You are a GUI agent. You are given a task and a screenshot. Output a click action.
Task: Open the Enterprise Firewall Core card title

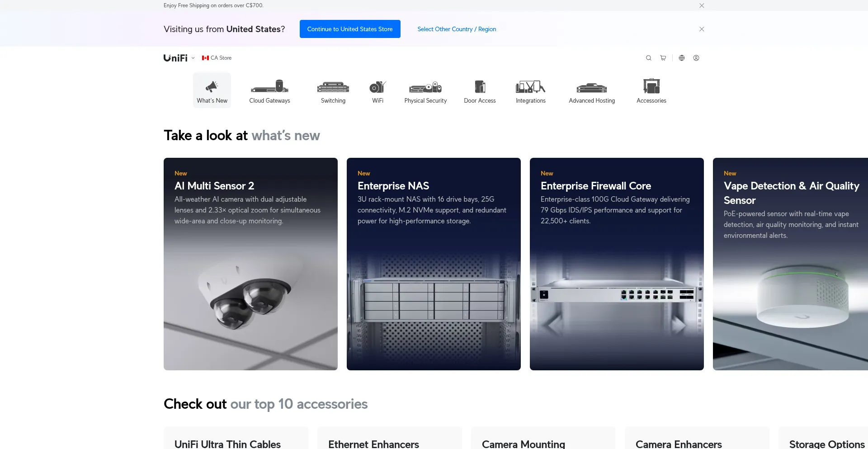tap(596, 186)
